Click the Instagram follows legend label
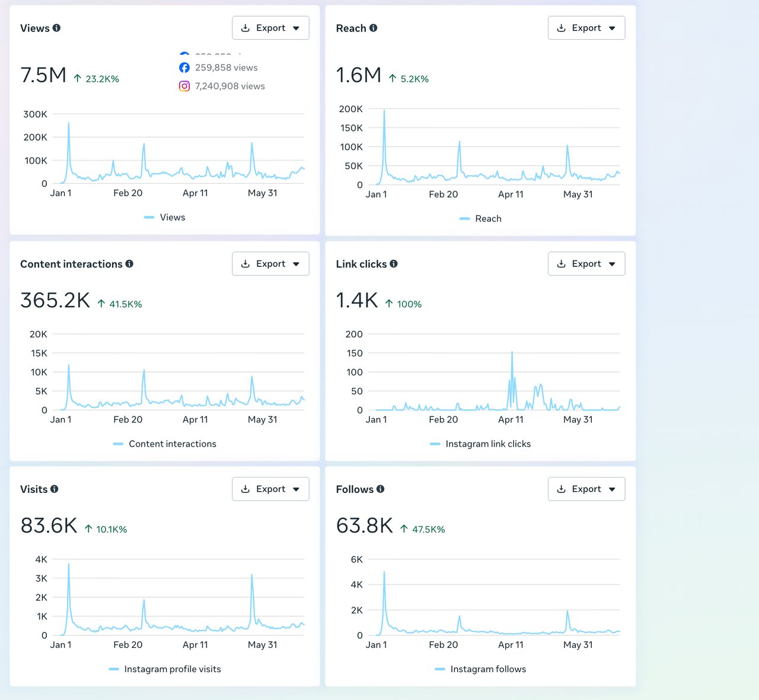The image size is (759, 700). click(488, 669)
